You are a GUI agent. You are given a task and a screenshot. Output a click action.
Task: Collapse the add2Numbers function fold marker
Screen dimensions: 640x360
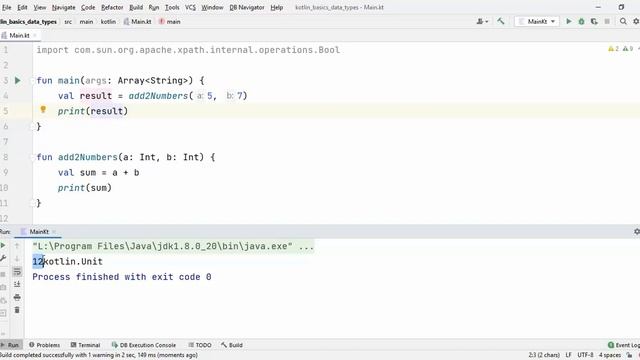tap(33, 157)
